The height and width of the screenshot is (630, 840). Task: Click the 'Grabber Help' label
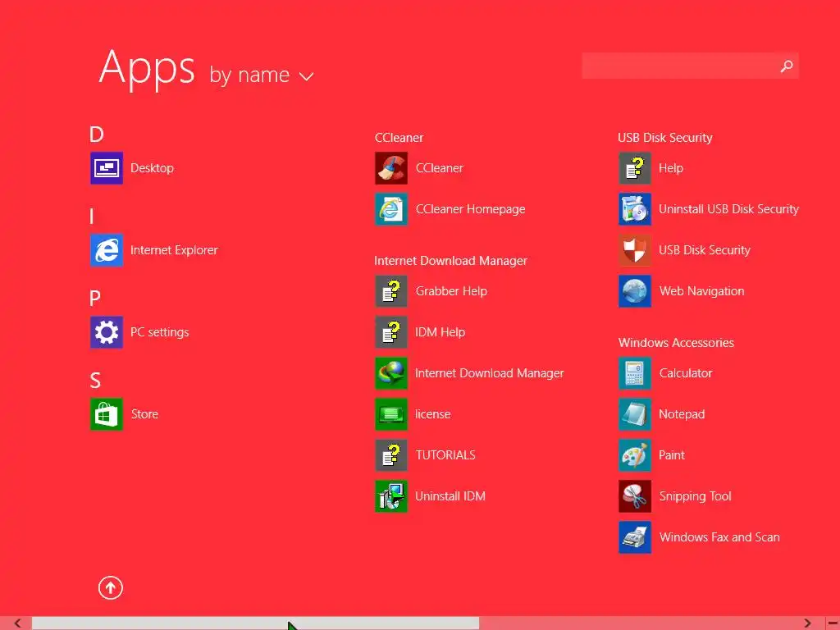(452, 291)
